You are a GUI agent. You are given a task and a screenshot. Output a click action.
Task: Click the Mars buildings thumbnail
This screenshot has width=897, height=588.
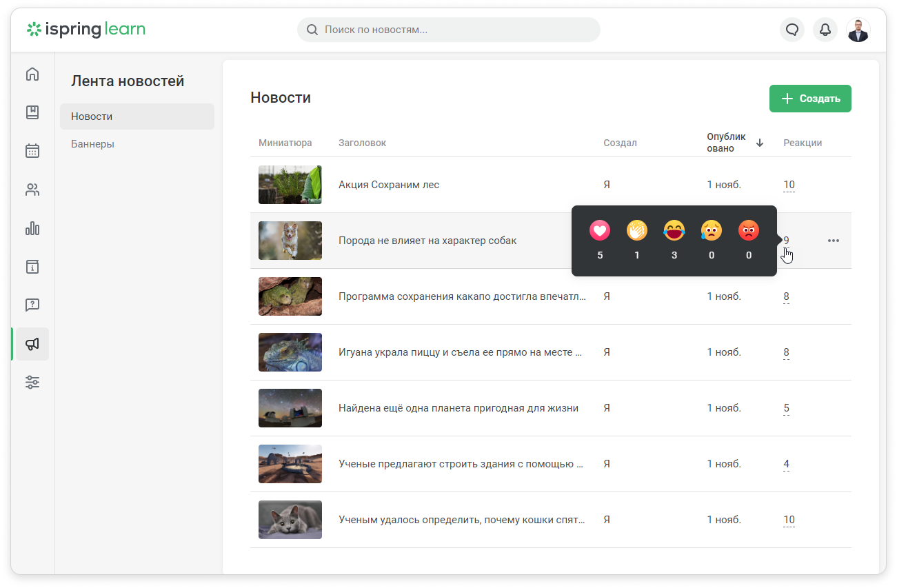290,464
